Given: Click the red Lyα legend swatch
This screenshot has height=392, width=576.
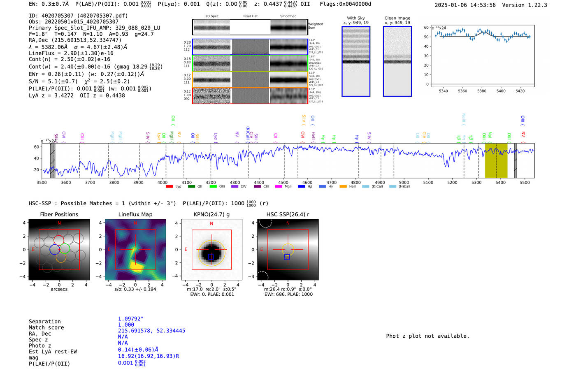Looking at the screenshot, I should pyautogui.click(x=169, y=187).
